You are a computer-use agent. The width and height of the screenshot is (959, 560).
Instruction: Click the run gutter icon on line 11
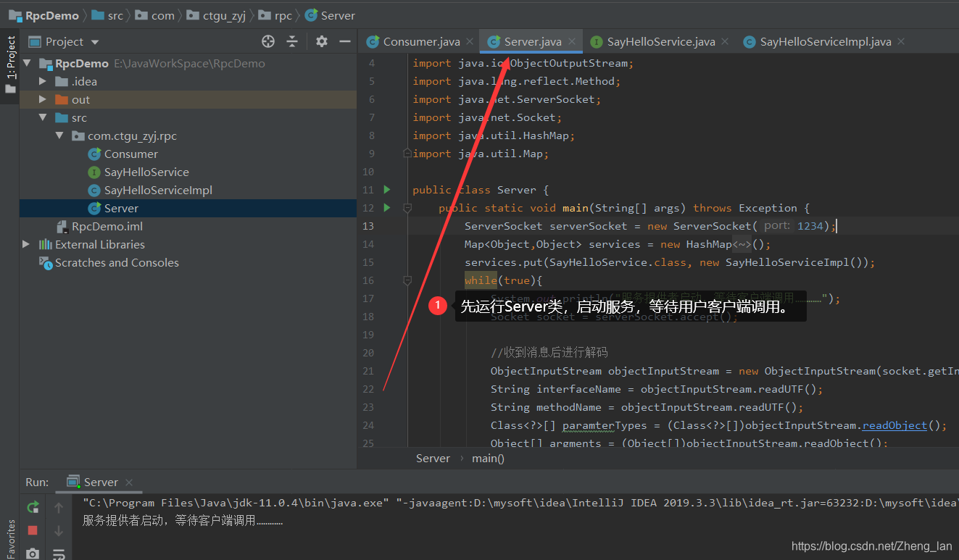point(387,189)
